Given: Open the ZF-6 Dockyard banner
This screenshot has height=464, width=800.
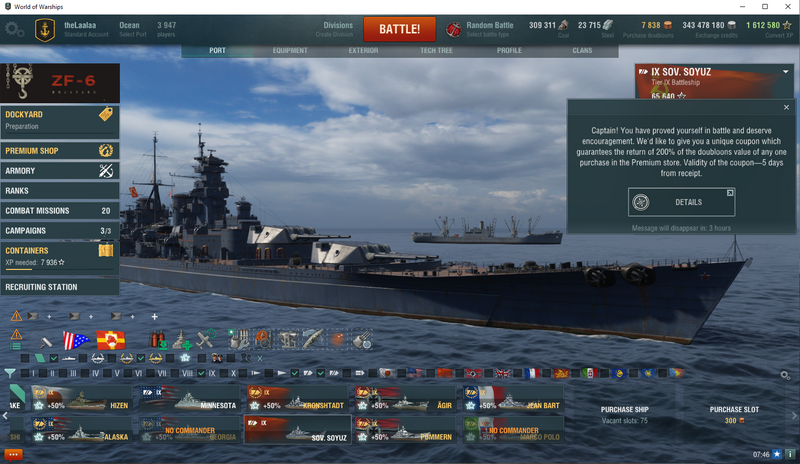Looking at the screenshot, I should click(60, 83).
